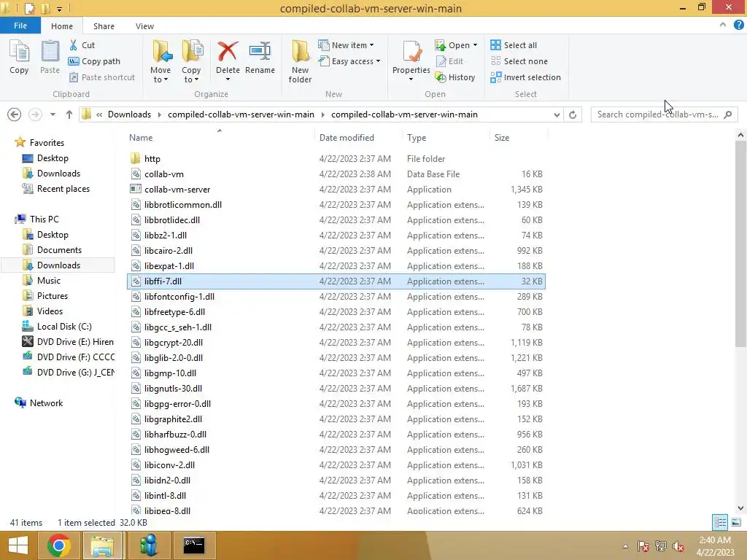The width and height of the screenshot is (747, 560).
Task: Sort by the Name column header
Action: click(x=141, y=138)
